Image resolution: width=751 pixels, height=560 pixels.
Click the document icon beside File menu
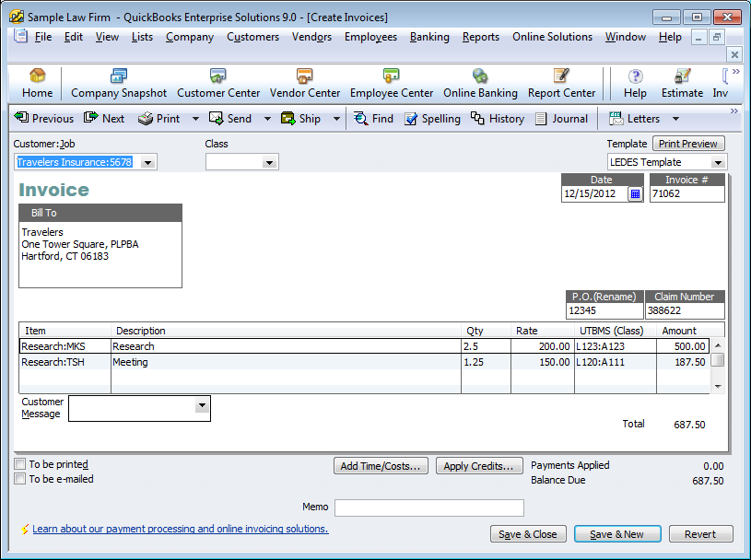(20, 36)
